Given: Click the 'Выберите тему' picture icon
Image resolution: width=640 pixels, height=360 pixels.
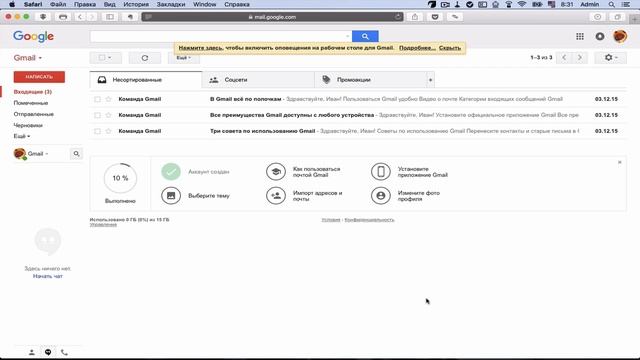Looking at the screenshot, I should click(x=171, y=196).
